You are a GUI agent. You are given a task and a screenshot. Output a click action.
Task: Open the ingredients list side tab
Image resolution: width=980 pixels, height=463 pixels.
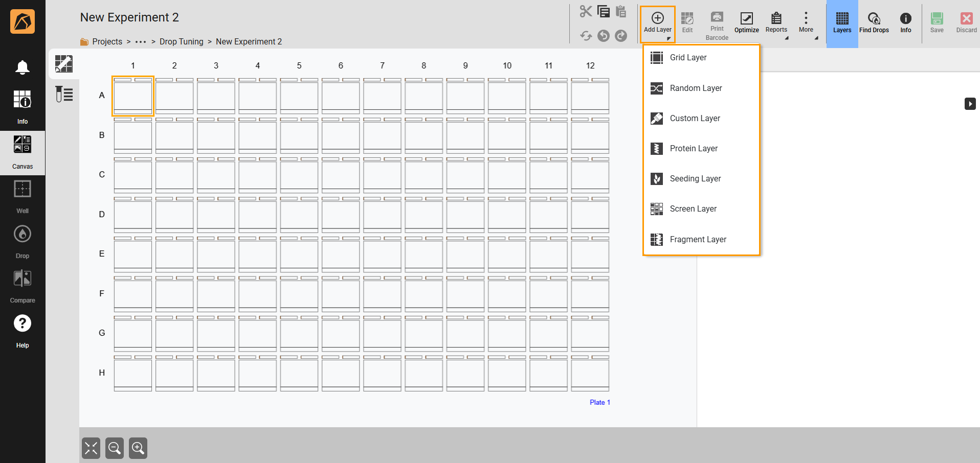point(64,94)
